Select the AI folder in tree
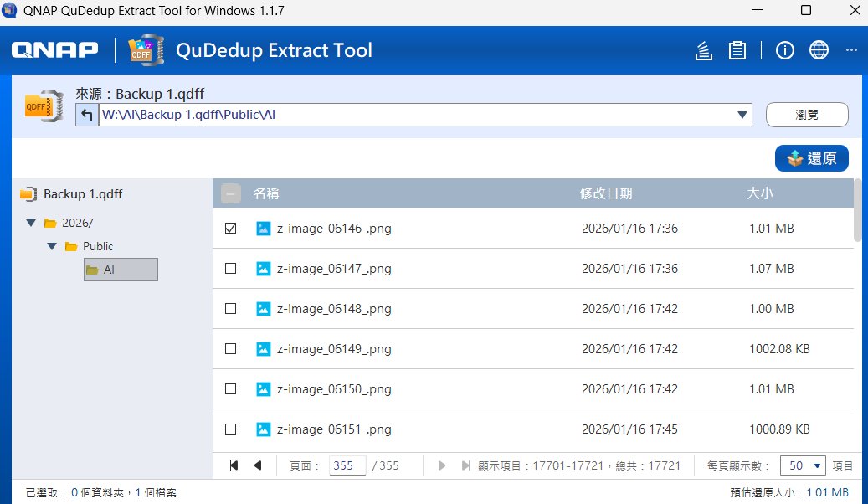Image resolution: width=868 pixels, height=504 pixels. (120, 270)
